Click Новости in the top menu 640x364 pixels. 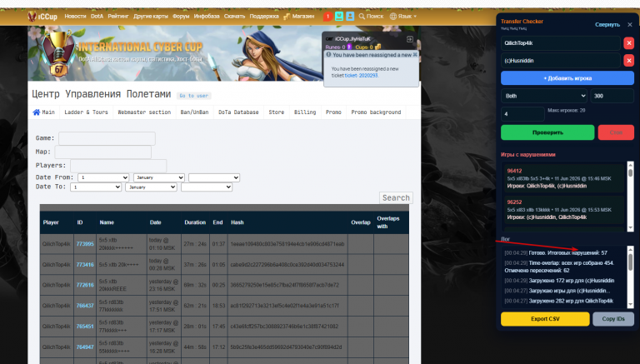coord(76,17)
